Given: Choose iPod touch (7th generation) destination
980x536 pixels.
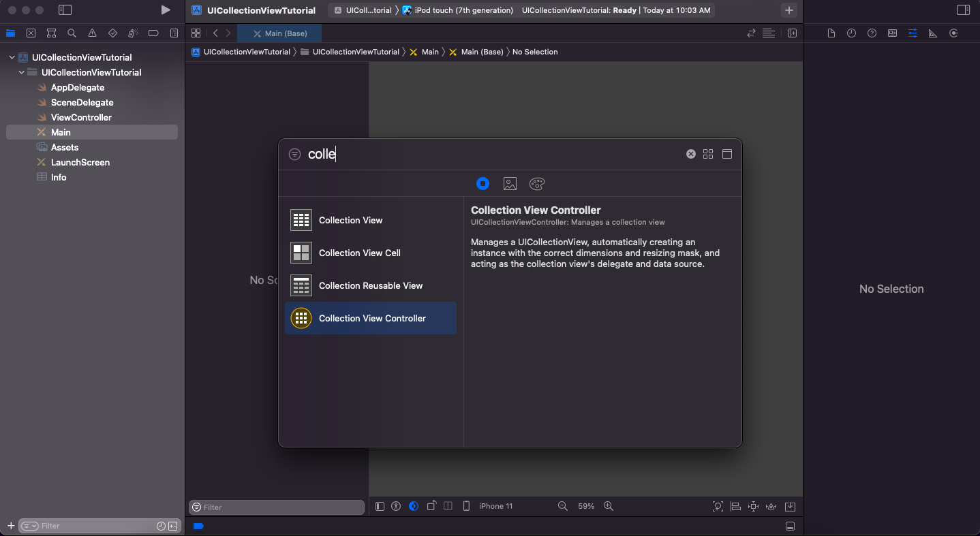Looking at the screenshot, I should point(458,10).
